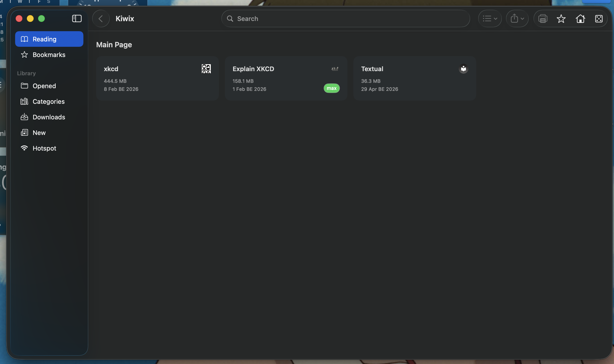Click the Textual round favicon
This screenshot has width=614, height=364.
point(463,69)
